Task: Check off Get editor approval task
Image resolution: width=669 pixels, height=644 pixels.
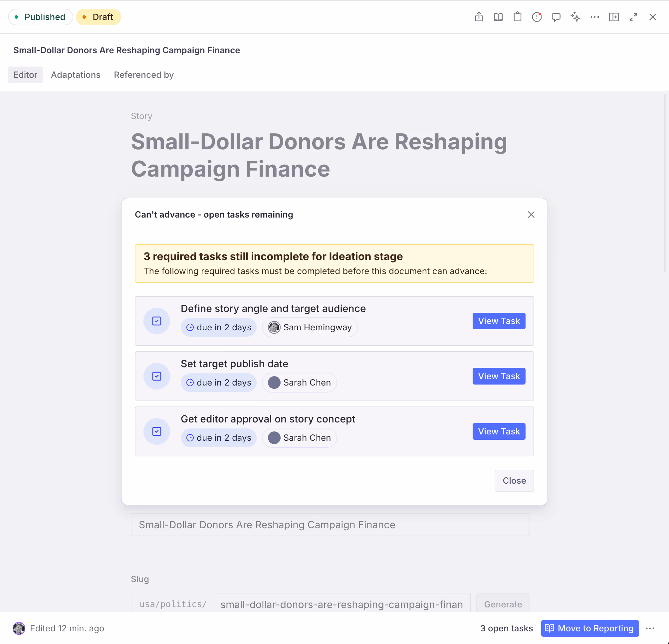Action: coord(157,431)
